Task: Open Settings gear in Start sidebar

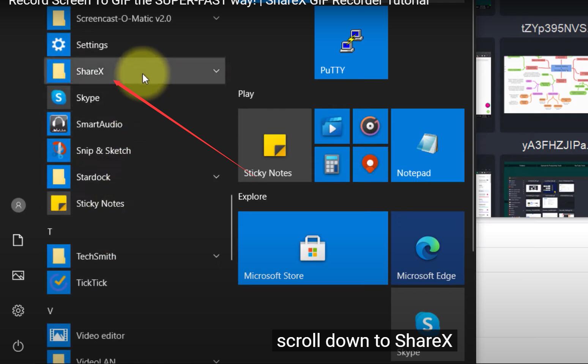Action: pos(18,311)
